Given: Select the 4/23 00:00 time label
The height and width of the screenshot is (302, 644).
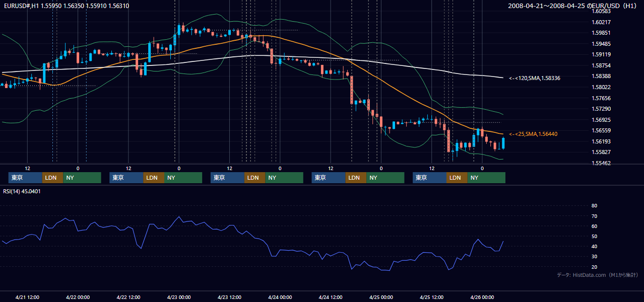Looking at the screenshot, I should tap(179, 297).
